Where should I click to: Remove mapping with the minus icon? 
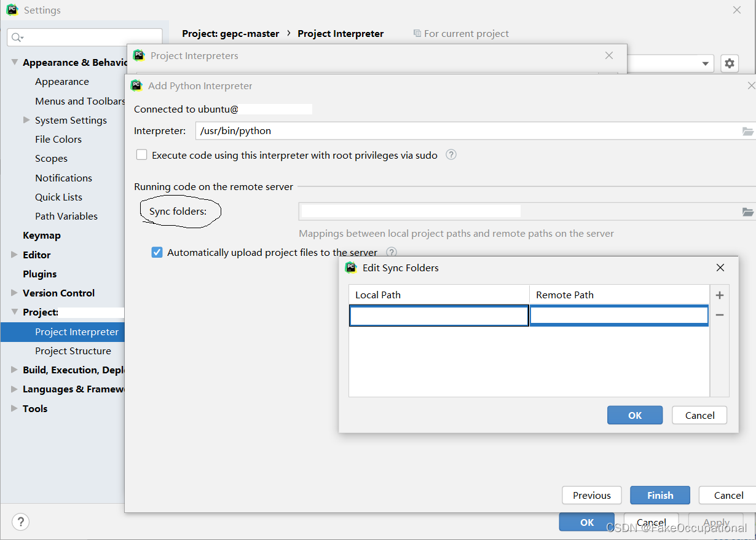(720, 315)
